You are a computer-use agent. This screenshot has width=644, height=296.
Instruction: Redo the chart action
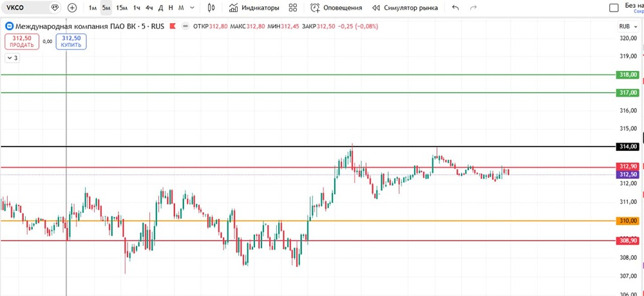[x=473, y=8]
